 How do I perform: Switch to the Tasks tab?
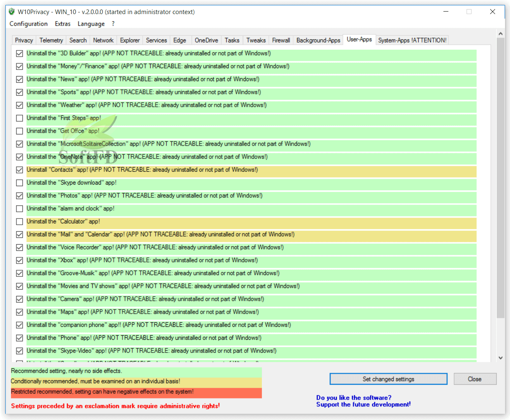pyautogui.click(x=232, y=40)
